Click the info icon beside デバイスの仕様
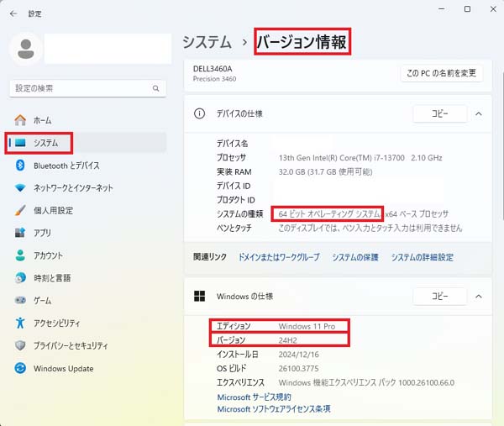The image size is (504, 426). pos(199,113)
